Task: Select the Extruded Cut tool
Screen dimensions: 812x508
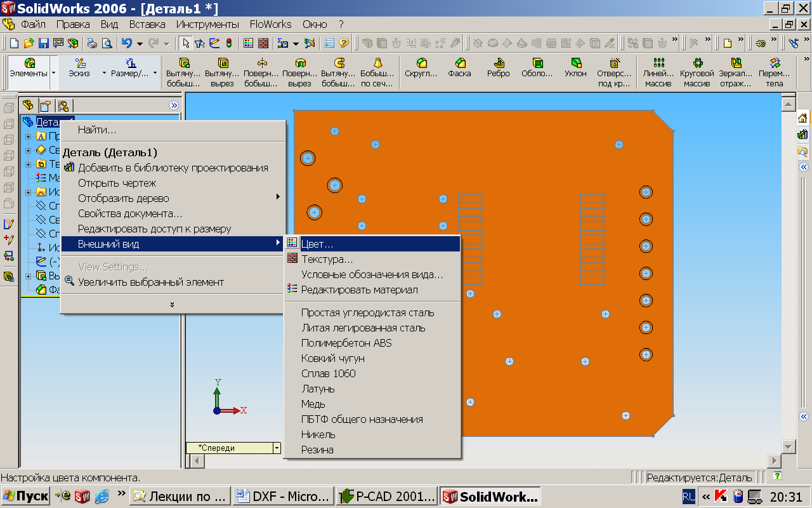Action: 223,72
